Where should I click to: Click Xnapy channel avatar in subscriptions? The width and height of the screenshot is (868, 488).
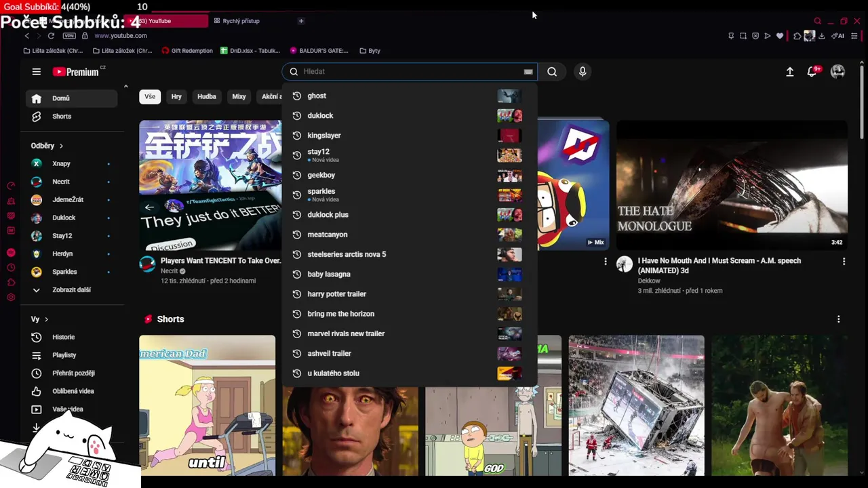[37, 163]
